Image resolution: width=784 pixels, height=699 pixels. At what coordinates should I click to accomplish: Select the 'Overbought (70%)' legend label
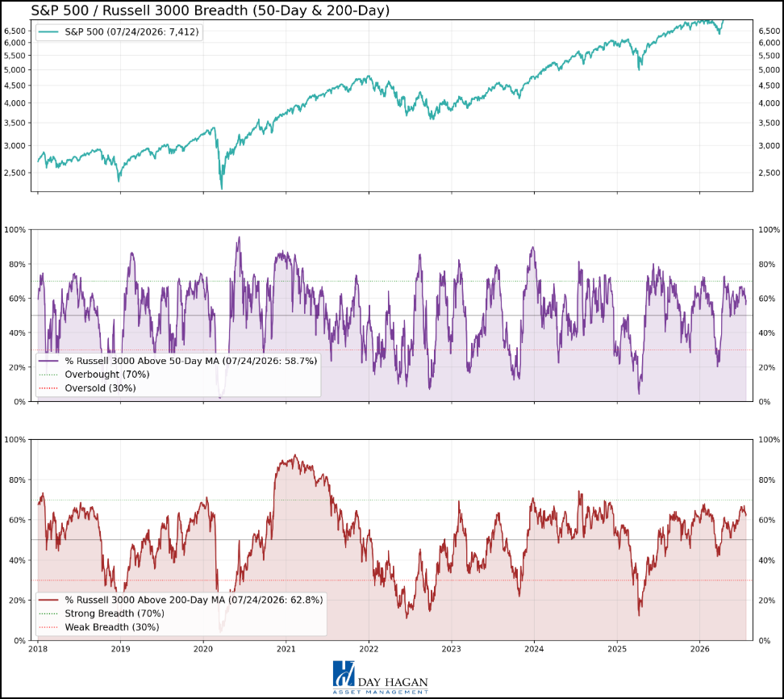coord(107,375)
